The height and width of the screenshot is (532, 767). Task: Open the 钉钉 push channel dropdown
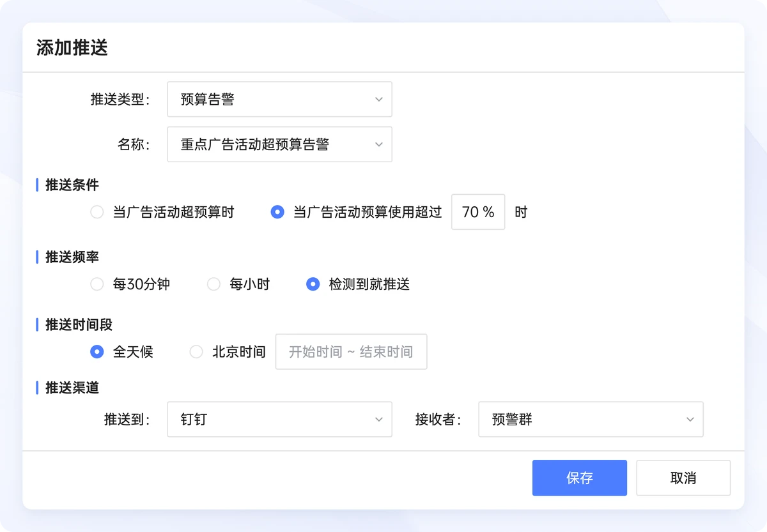268,420
